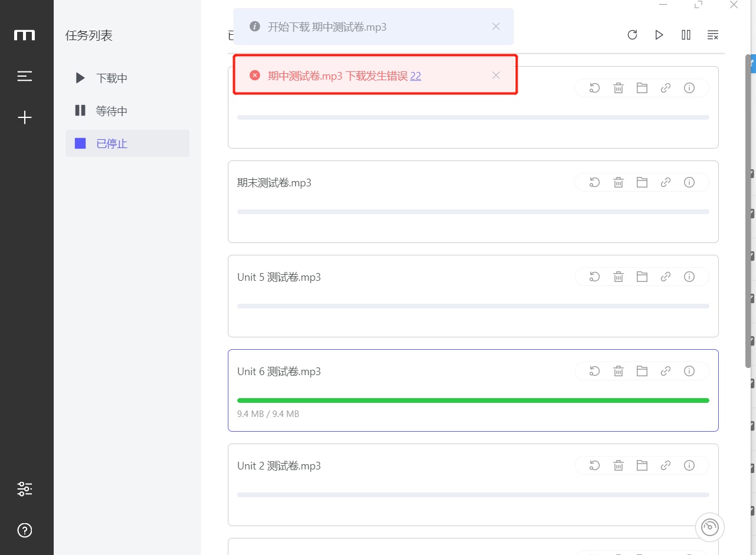Show Unit 6 测试卷.mp3 in folder
Viewport: 756px width, 555px height.
click(642, 371)
